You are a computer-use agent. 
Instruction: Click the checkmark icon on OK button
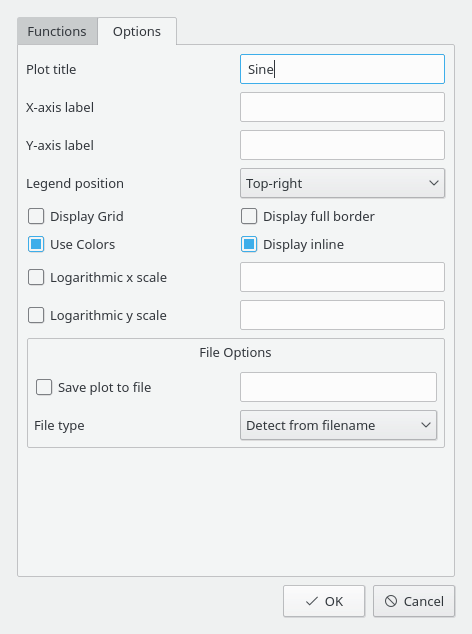pyautogui.click(x=311, y=601)
